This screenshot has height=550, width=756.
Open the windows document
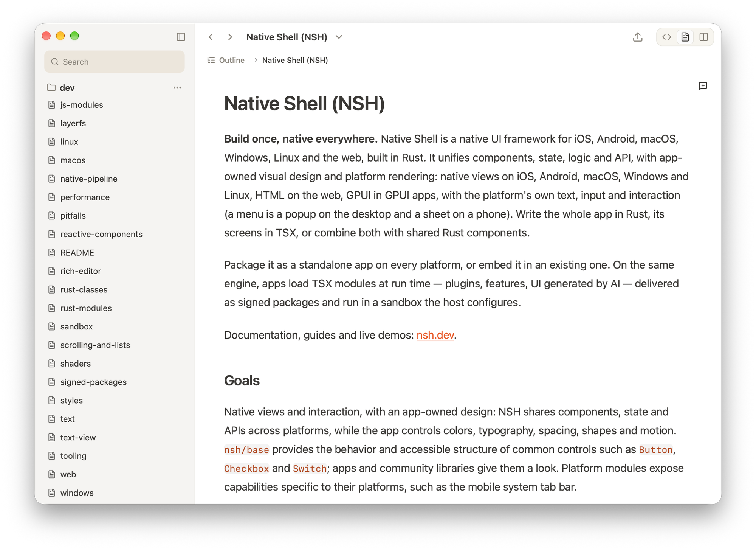tap(115, 493)
